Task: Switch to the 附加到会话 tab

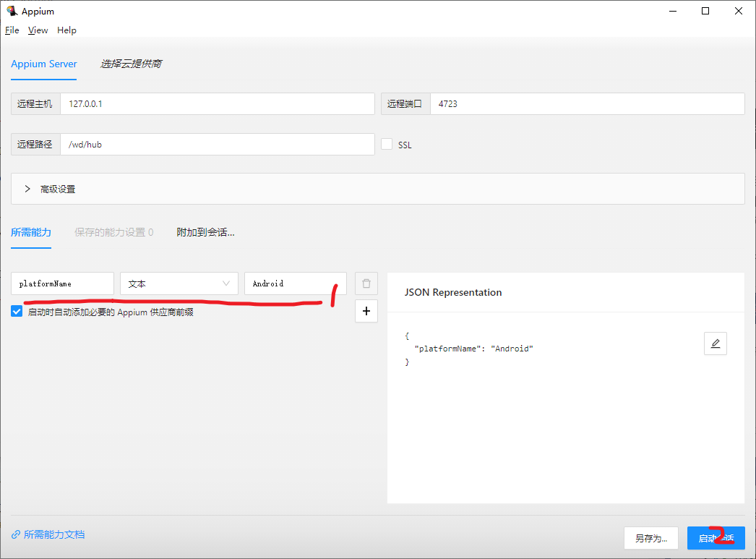Action: pos(205,231)
